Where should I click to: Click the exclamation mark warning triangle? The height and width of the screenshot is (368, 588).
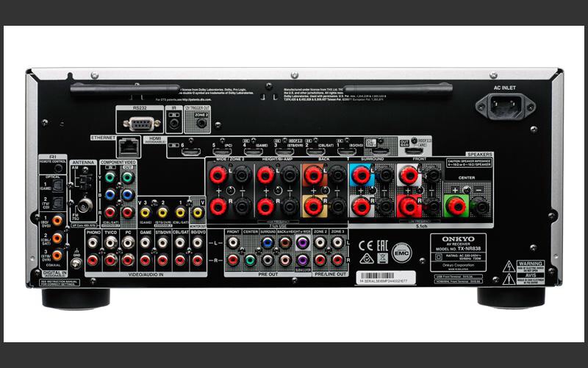(x=509, y=279)
